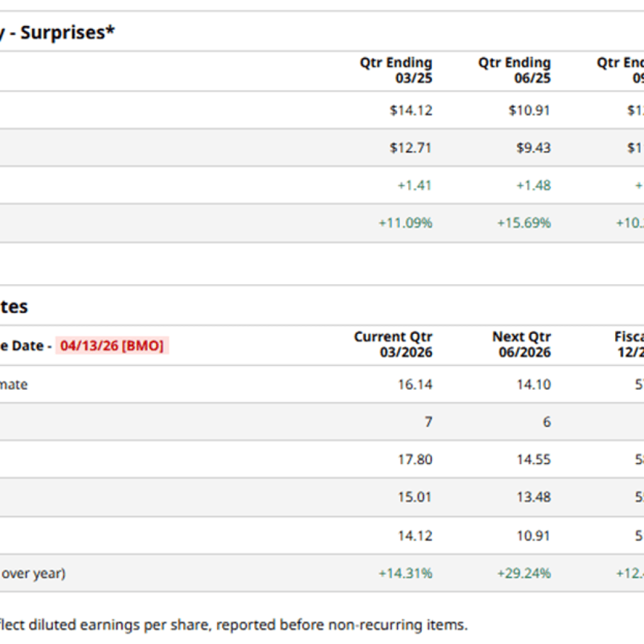Click the 04/13/26 [BMO] earnings date badge
This screenshot has height=644, width=644.
[112, 345]
